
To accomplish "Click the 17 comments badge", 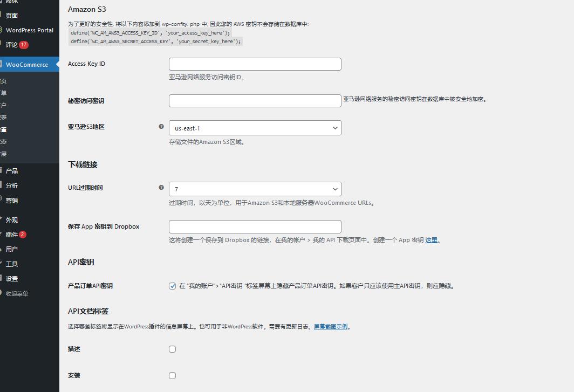I will [24, 45].
